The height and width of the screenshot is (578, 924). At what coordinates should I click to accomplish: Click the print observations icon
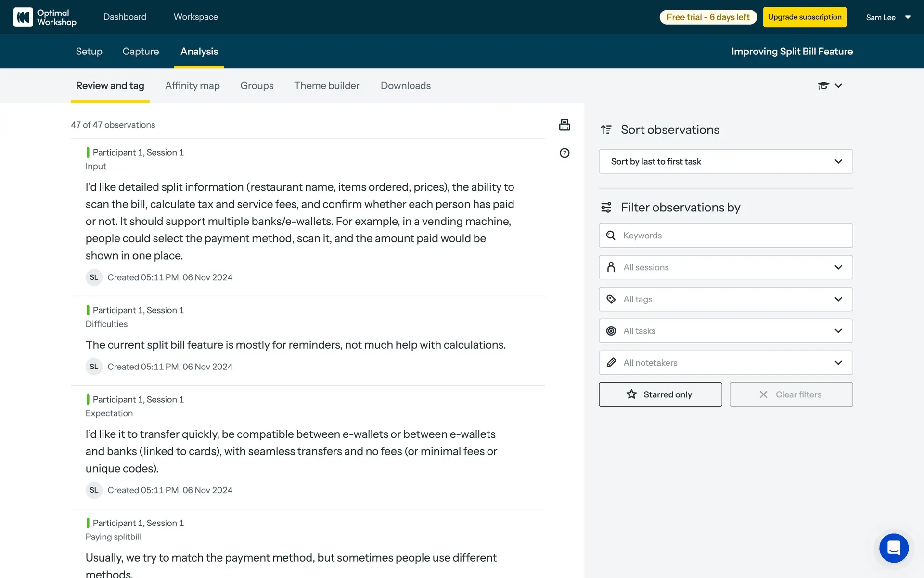pos(565,125)
